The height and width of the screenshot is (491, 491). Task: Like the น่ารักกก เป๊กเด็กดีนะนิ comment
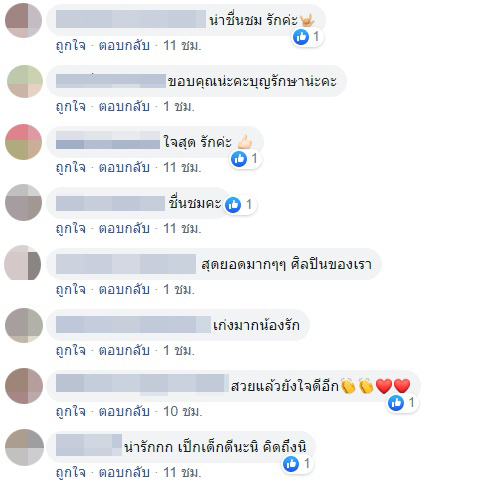71,473
